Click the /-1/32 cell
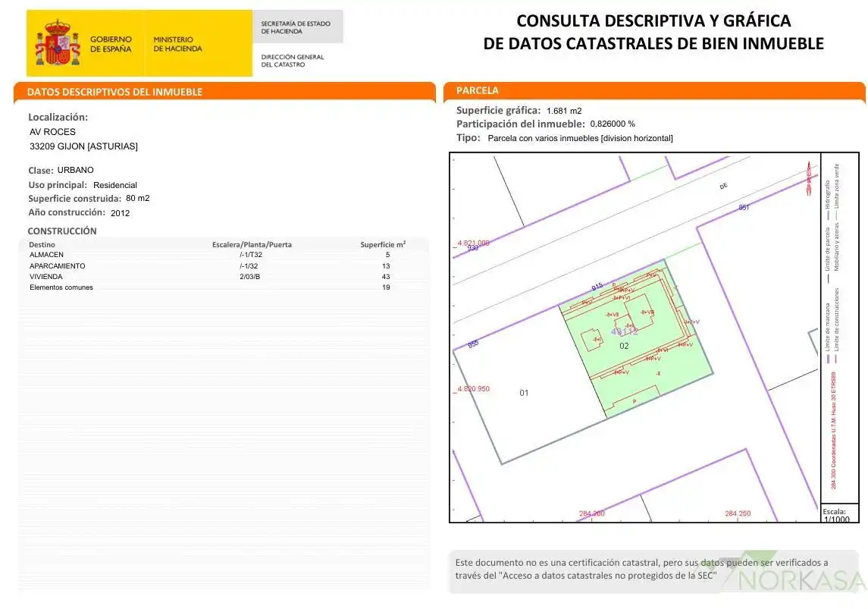This screenshot has height=609, width=868. click(x=249, y=265)
